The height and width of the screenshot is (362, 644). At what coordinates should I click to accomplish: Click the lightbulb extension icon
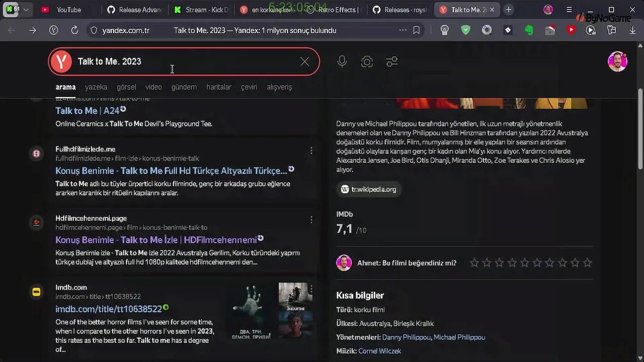click(444, 30)
